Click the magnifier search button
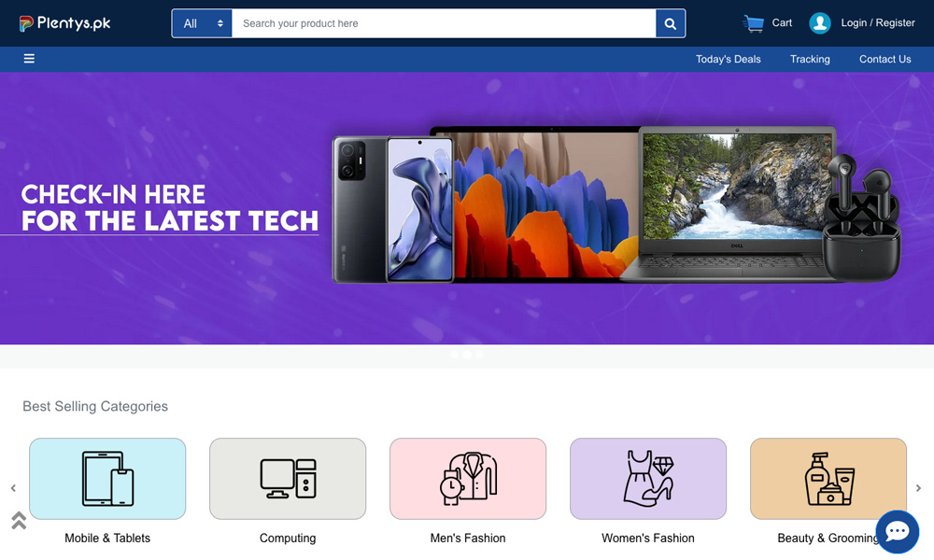 [x=670, y=23]
